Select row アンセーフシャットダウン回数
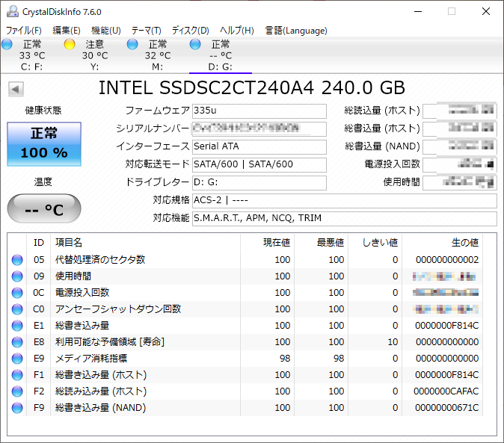504x443 pixels. [x=245, y=309]
